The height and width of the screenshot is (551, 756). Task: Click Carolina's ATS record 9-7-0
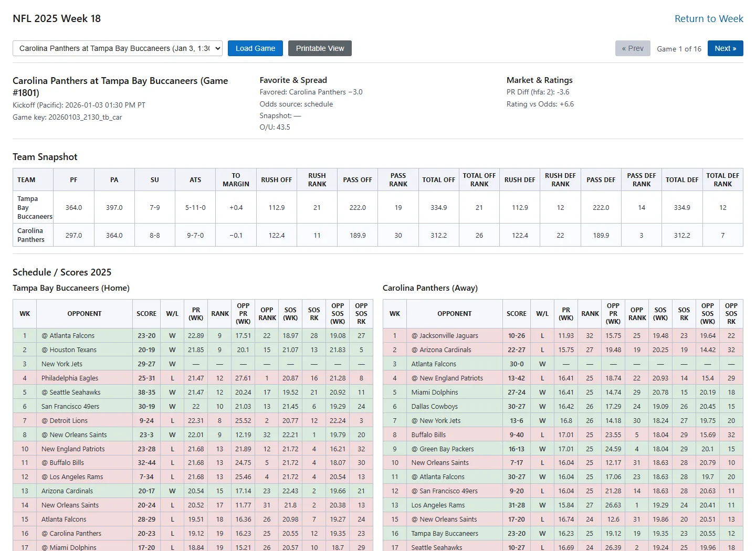195,235
